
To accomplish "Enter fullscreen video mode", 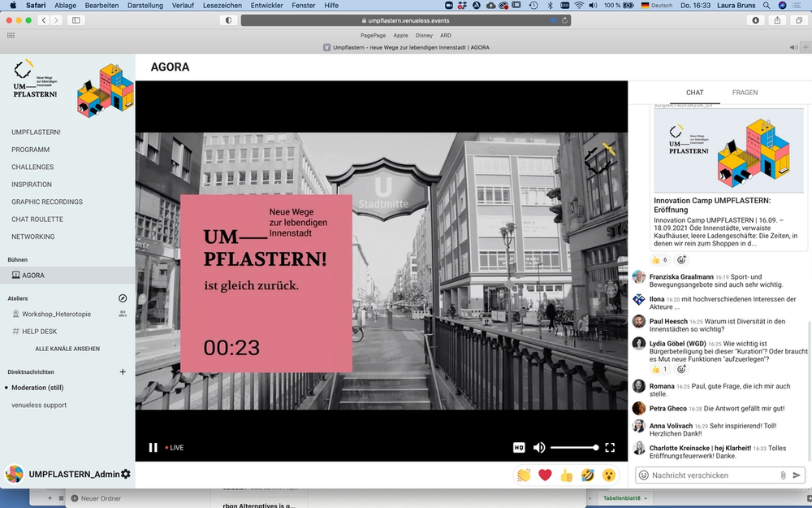I will click(610, 447).
